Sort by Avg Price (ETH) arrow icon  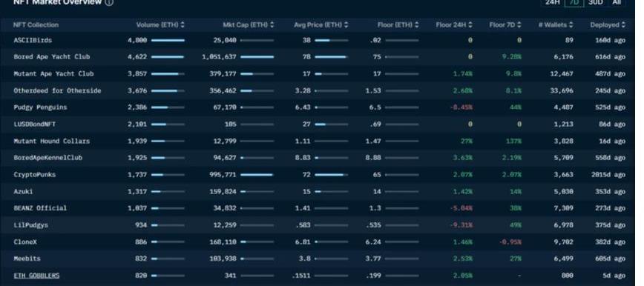click(346, 25)
